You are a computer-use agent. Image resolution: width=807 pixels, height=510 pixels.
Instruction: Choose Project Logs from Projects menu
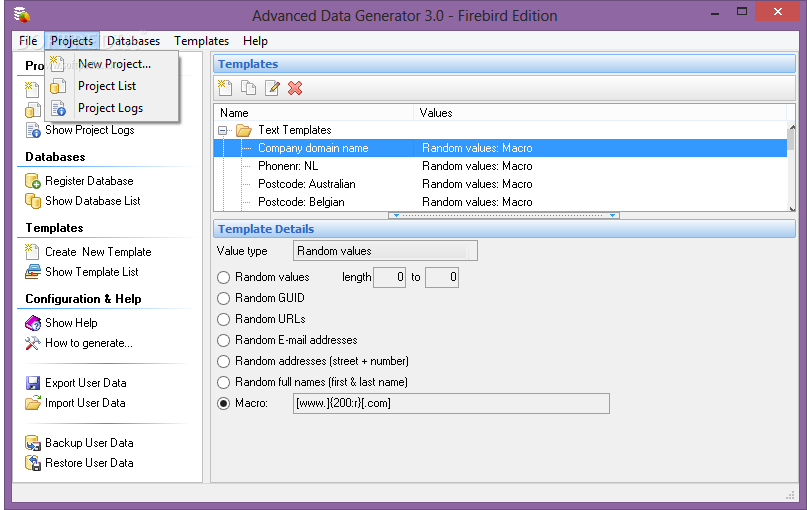[112, 108]
